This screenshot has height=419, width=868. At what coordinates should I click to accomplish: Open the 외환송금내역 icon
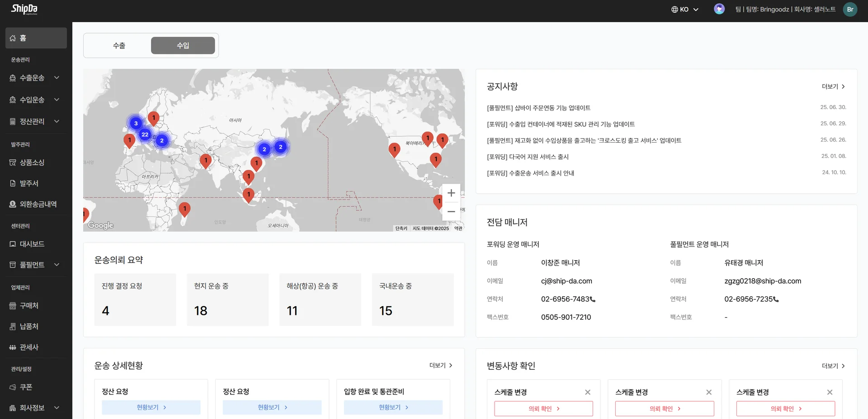[13, 204]
